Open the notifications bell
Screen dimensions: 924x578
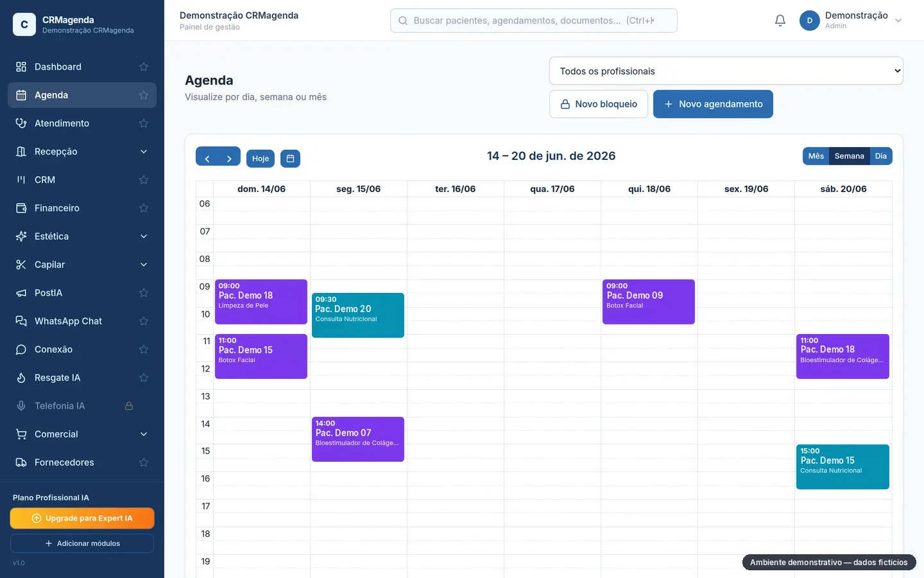point(780,21)
